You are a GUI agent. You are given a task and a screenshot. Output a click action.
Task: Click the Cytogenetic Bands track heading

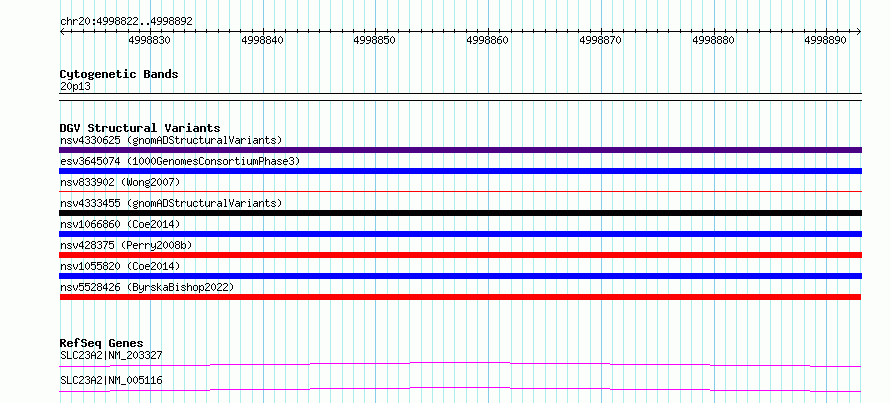(x=119, y=74)
